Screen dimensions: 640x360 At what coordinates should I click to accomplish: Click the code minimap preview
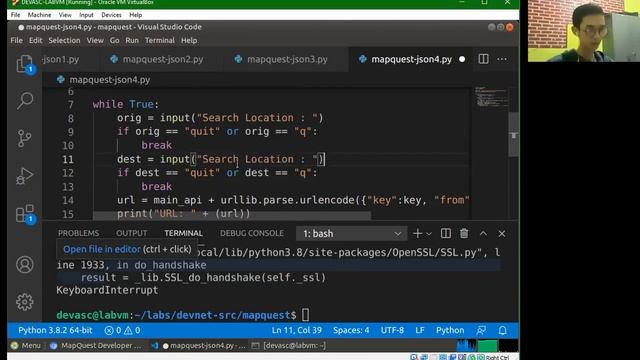[491, 96]
